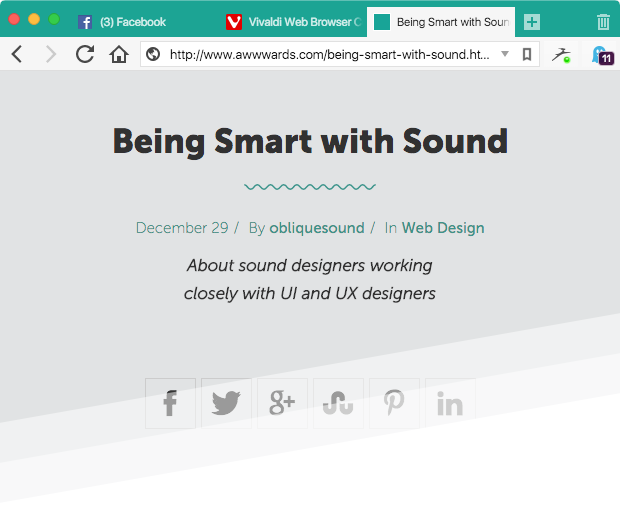Select the Being Smart with Sound tab
Image resolution: width=620 pixels, height=520 pixels.
[x=441, y=22]
